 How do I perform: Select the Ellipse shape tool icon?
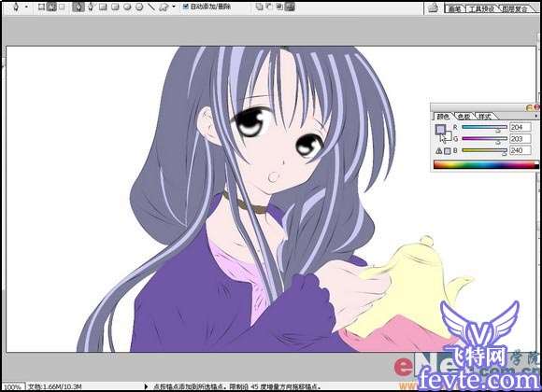pyautogui.click(x=127, y=7)
